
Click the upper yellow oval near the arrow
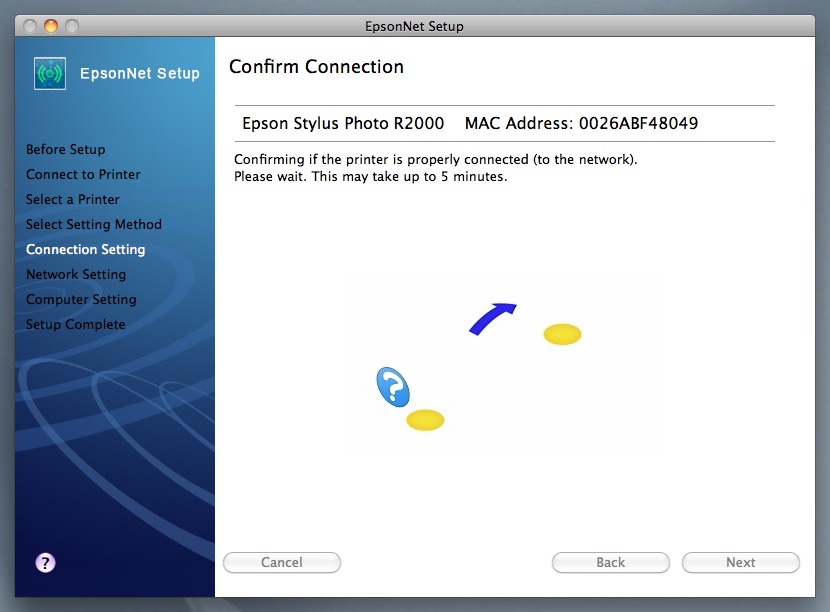tap(562, 334)
